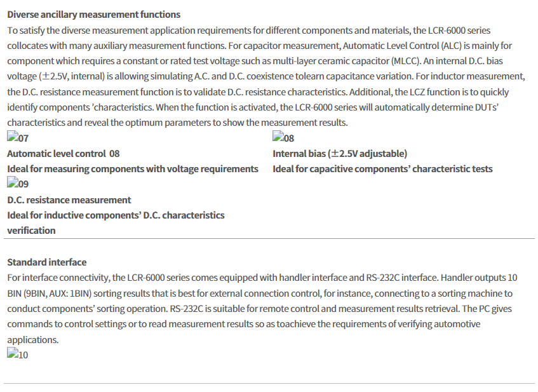538x392 pixels.
Task: Click the broken image placeholder labeled 10
Action: pos(18,354)
